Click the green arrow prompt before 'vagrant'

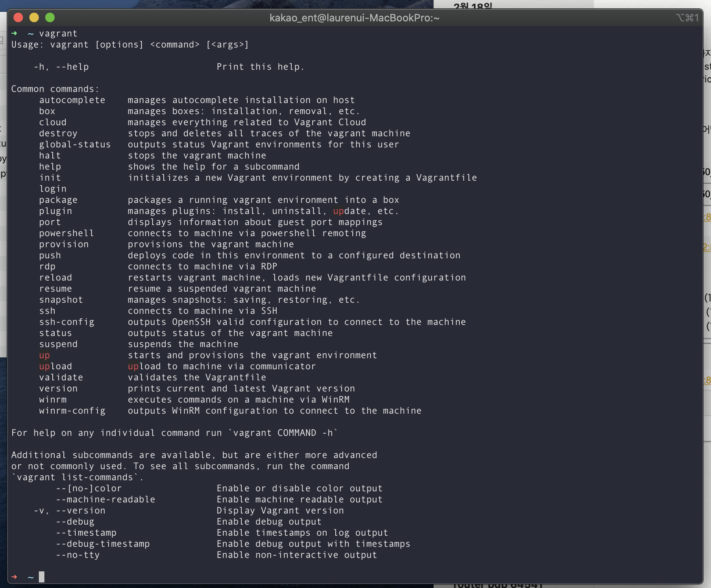14,33
